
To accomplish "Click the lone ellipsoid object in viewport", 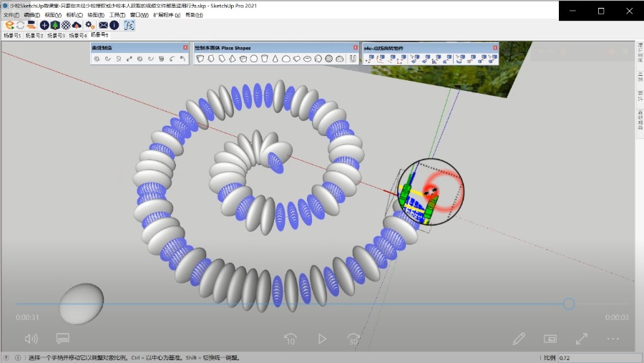I will [82, 304].
